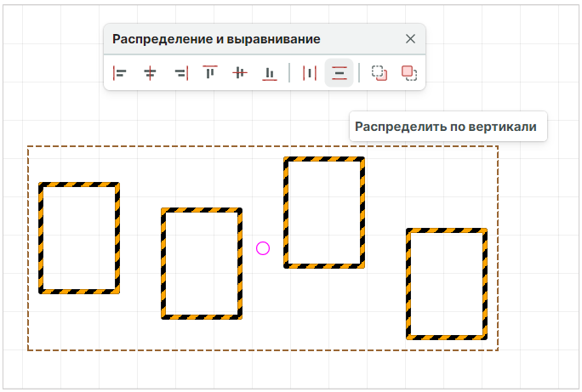Bring selected object to front
582x392 pixels.
(409, 72)
